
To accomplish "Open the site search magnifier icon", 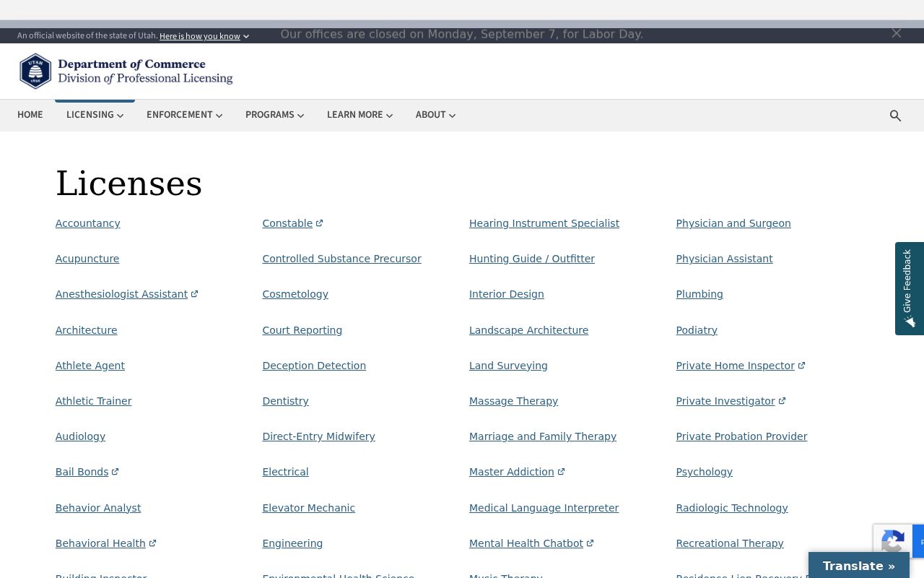I will [895, 116].
